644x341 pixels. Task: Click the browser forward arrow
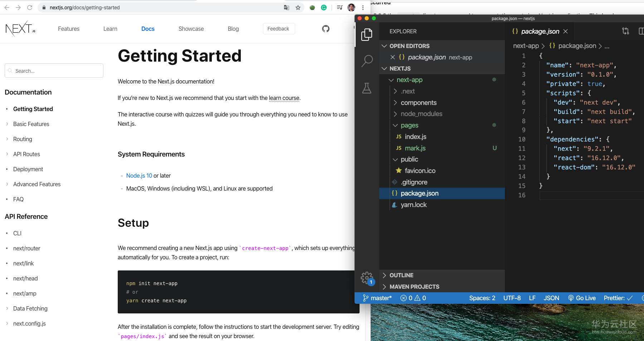tap(18, 8)
